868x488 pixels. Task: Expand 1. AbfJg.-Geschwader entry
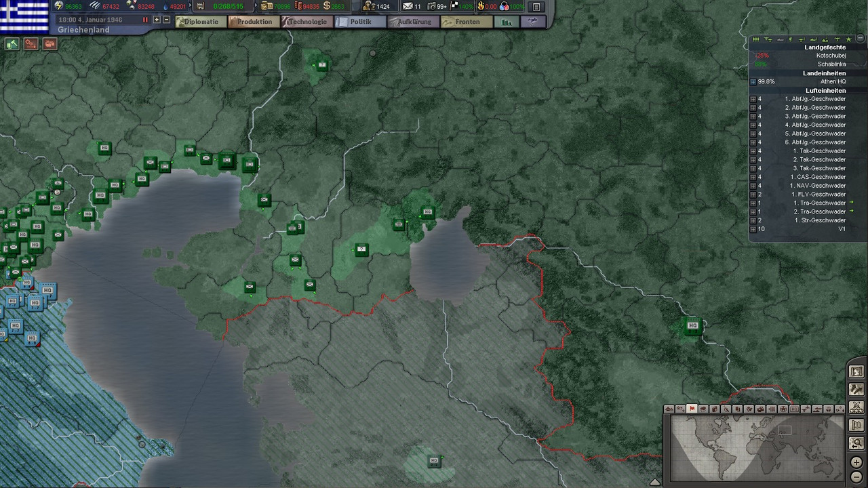coord(753,99)
